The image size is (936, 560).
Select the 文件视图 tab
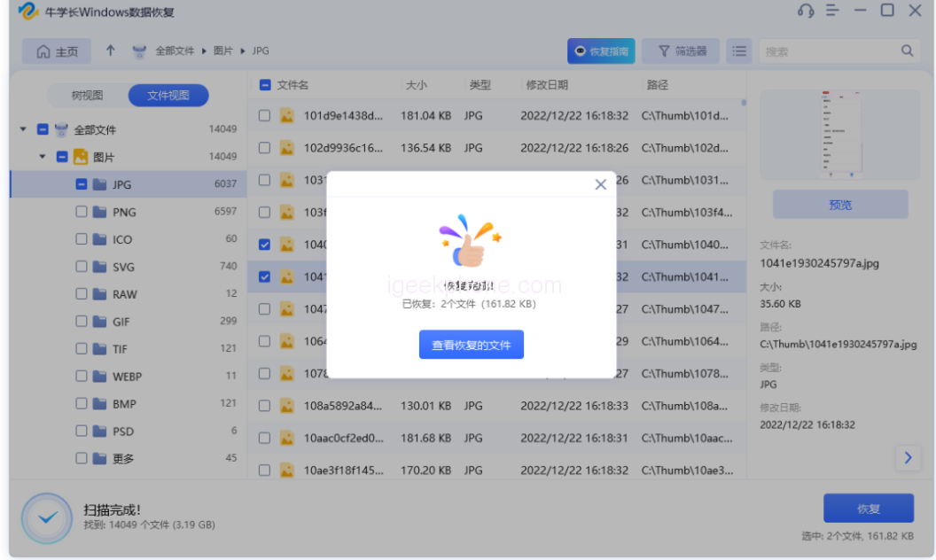(168, 96)
